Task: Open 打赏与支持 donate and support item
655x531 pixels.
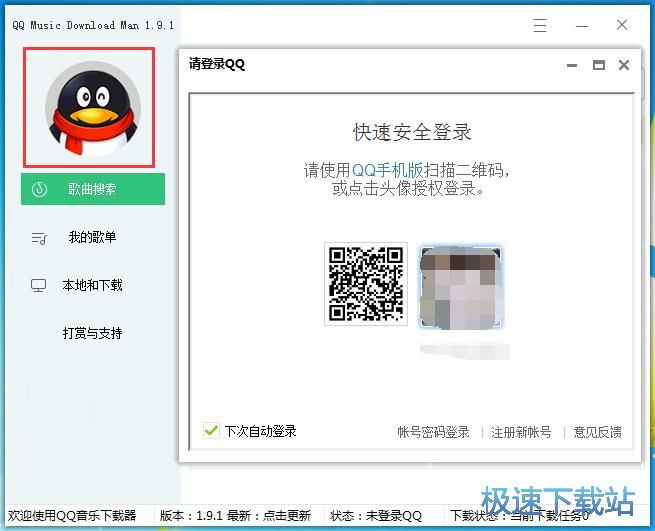Action: click(x=92, y=333)
